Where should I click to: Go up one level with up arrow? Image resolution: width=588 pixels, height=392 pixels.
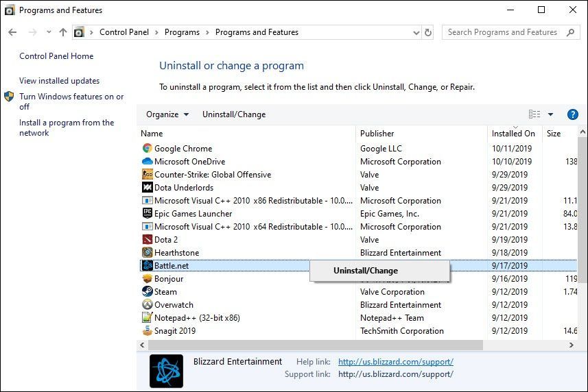pyautogui.click(x=63, y=33)
